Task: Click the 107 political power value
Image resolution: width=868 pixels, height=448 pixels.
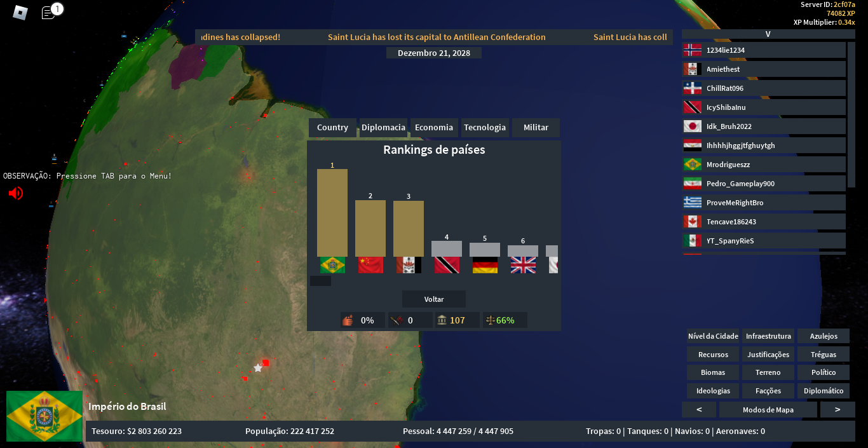Action: [458, 320]
